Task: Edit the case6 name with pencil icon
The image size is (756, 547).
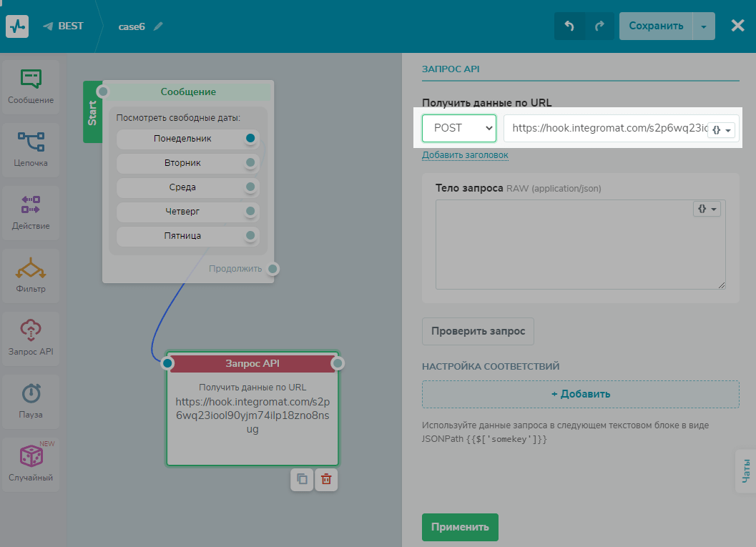Action: [158, 26]
